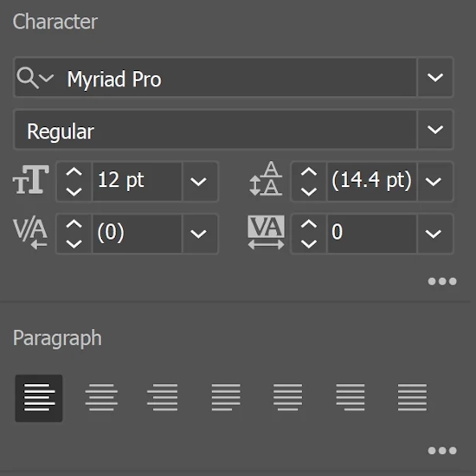
Task: Open the Regular font style dropdown
Action: point(435,130)
